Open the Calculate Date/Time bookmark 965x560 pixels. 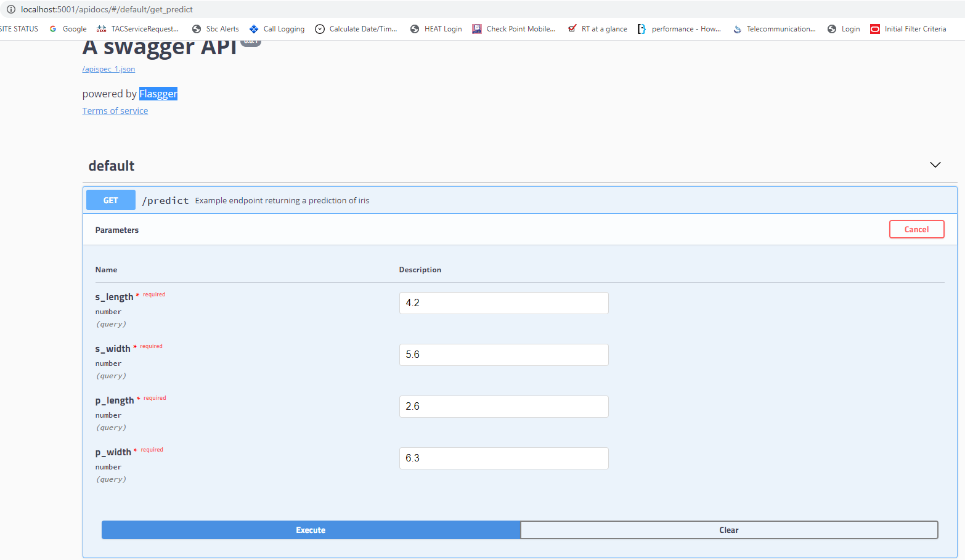356,29
